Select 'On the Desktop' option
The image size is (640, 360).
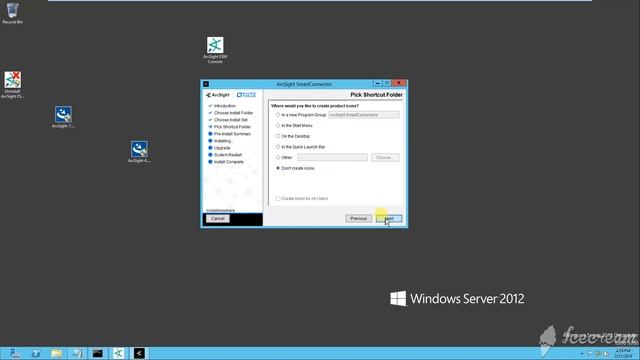(278, 136)
